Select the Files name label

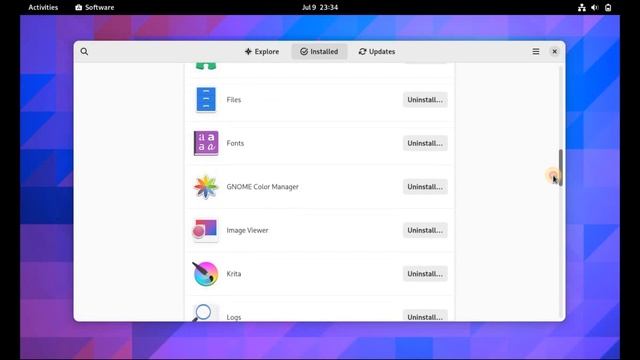(x=234, y=100)
